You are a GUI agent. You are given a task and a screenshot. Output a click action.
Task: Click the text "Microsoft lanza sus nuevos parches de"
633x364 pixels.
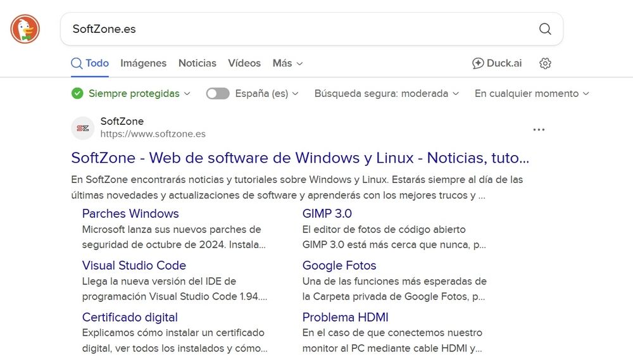pos(172,230)
